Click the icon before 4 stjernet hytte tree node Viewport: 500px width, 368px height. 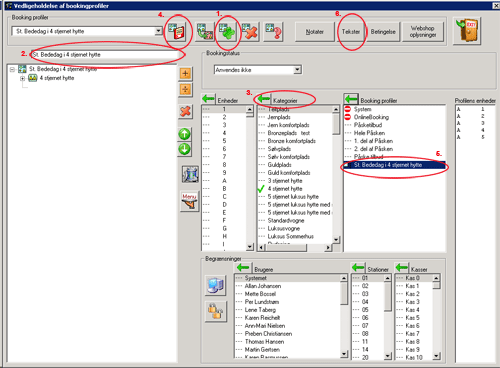pyautogui.click(x=32, y=78)
